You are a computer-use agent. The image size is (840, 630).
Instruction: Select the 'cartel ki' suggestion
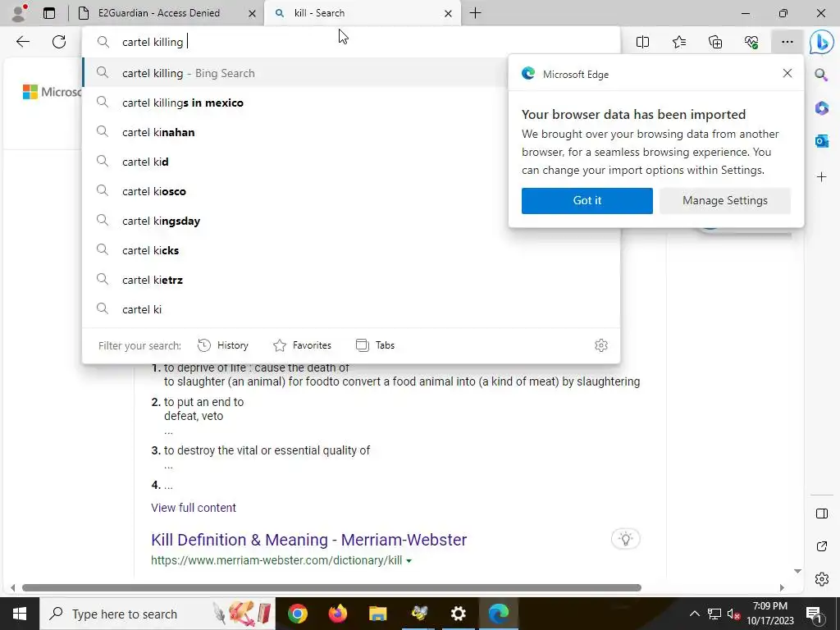coord(351,309)
